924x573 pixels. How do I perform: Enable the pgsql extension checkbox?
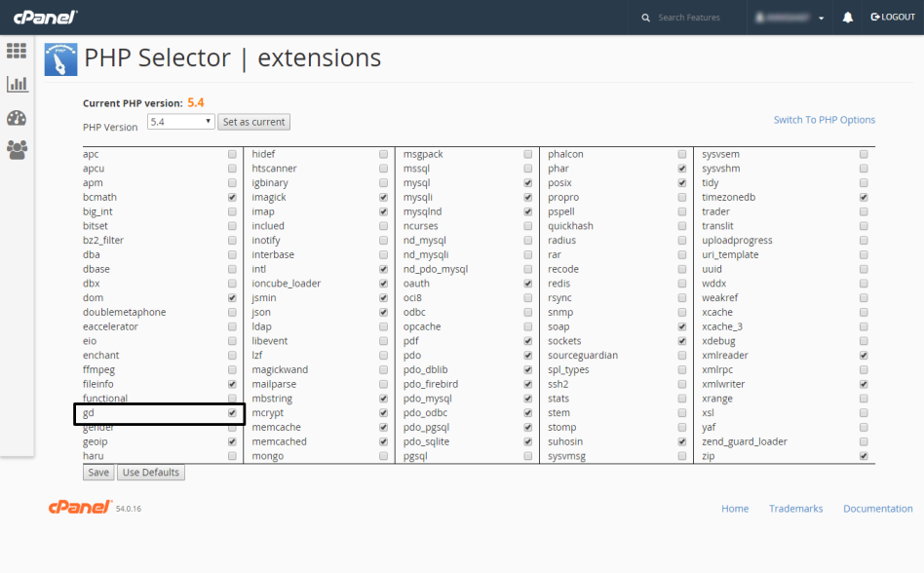(528, 456)
